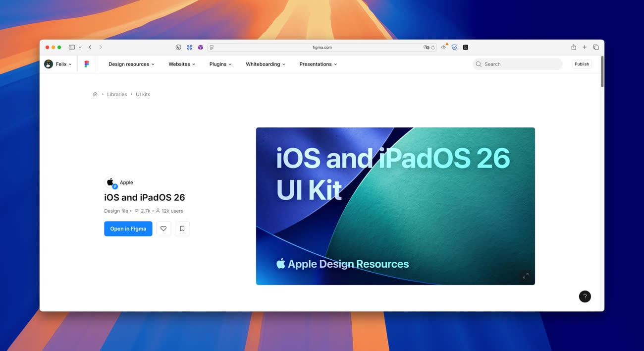
Task: Expand the Design resources menu
Action: coord(131,64)
